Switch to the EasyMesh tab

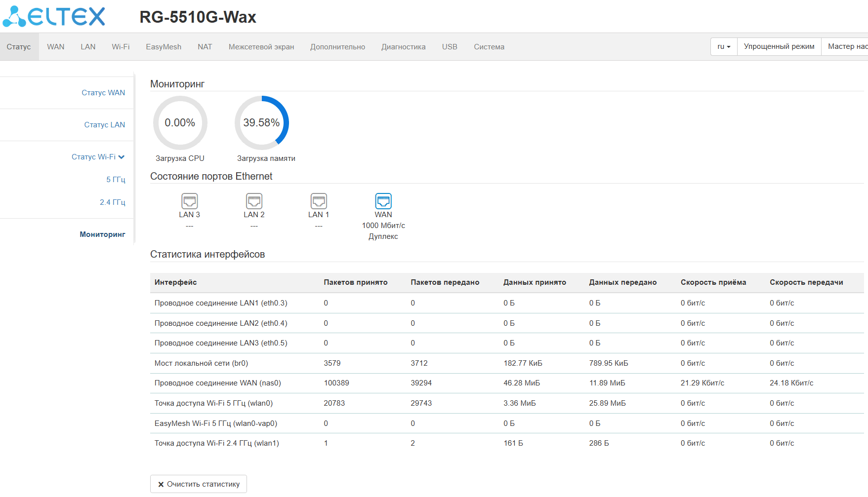tap(164, 47)
